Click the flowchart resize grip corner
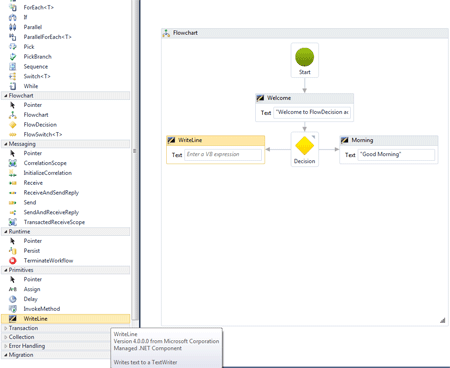Image resolution: width=450 pixels, height=368 pixels. 442,320
